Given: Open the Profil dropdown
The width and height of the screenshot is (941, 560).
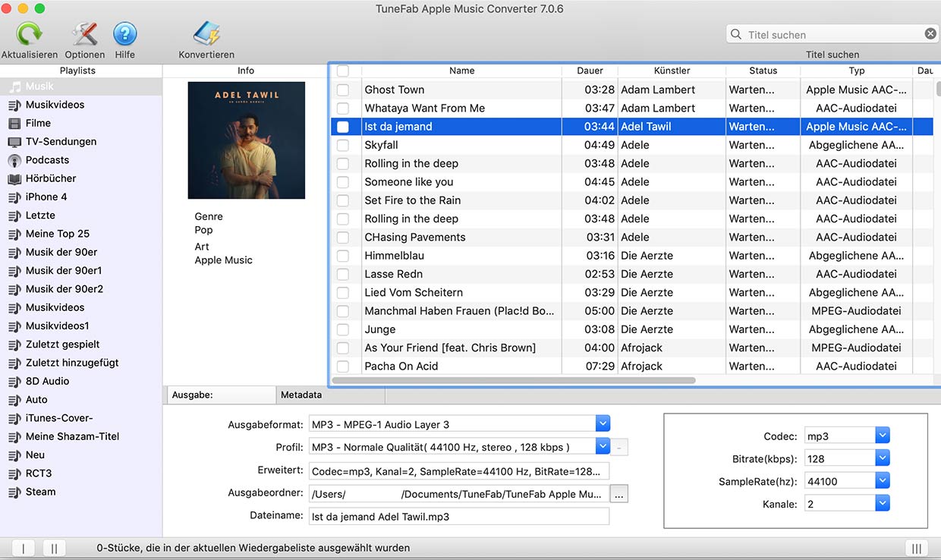Looking at the screenshot, I should click(x=603, y=447).
